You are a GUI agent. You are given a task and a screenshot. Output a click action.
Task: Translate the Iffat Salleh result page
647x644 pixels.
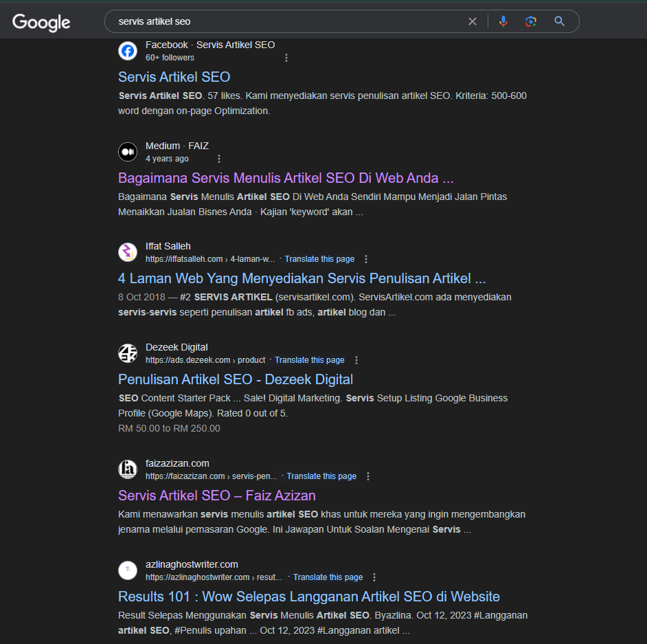pyautogui.click(x=319, y=259)
